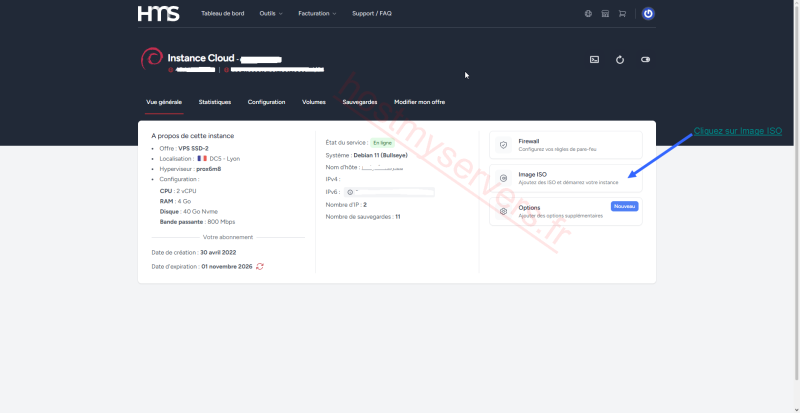Click the HMS logo
The height and width of the screenshot is (413, 800).
[158, 14]
